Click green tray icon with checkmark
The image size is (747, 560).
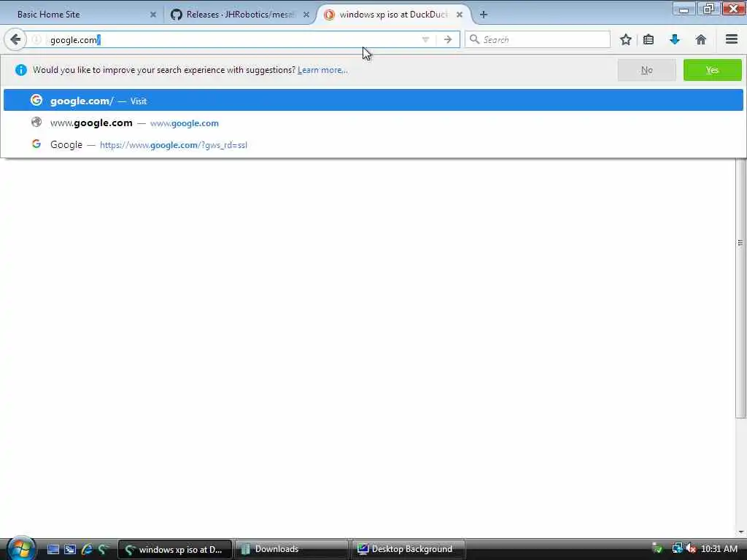pyautogui.click(x=657, y=548)
